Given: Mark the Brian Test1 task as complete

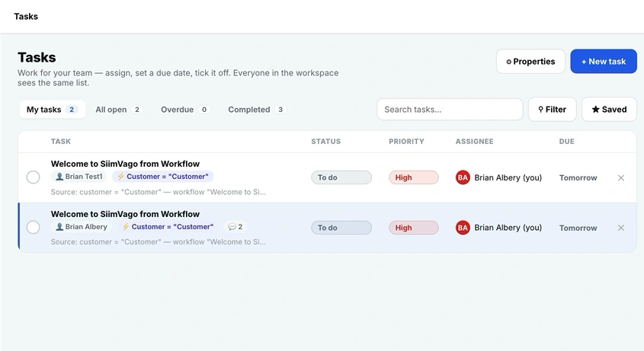Looking at the screenshot, I should click(x=34, y=177).
